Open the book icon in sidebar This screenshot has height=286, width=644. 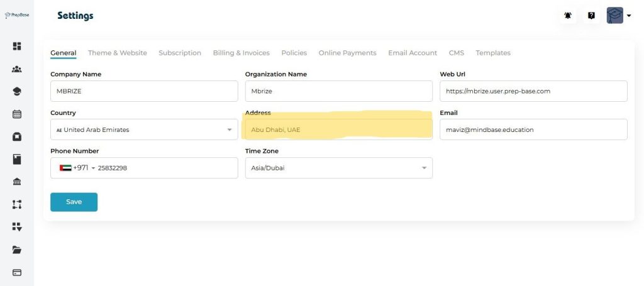click(17, 159)
